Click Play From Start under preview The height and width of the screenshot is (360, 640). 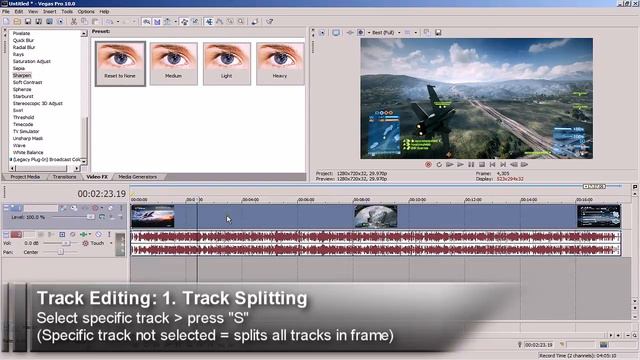(450, 164)
